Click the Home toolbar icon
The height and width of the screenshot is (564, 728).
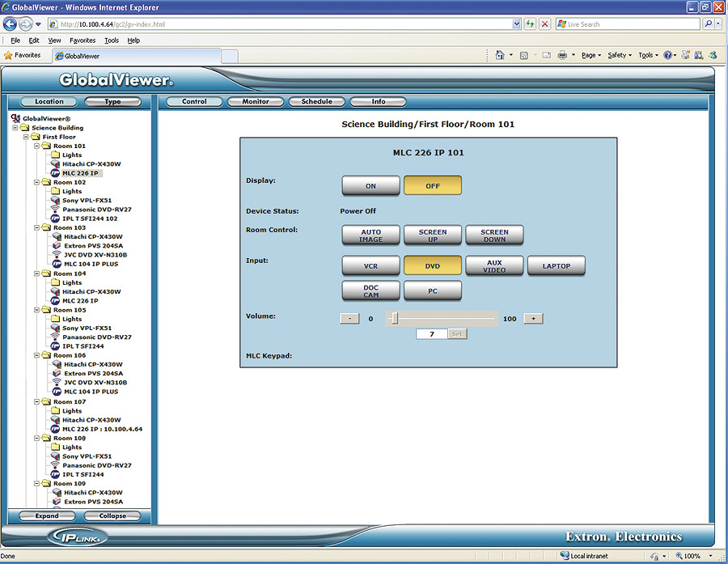(x=500, y=55)
